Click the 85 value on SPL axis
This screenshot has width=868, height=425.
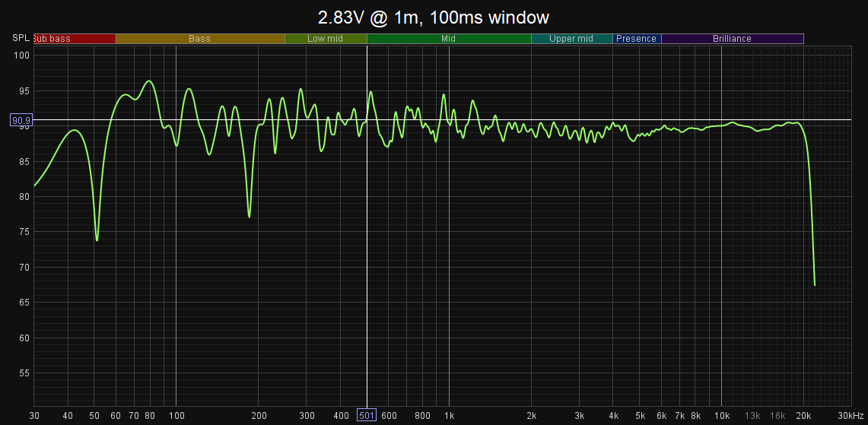(24, 162)
